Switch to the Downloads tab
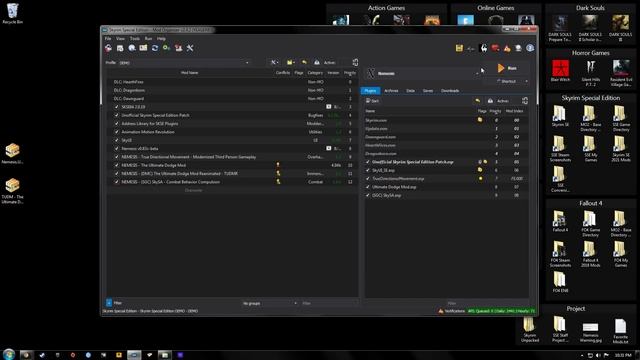Screen dimensions: 640x360 (x=450, y=91)
